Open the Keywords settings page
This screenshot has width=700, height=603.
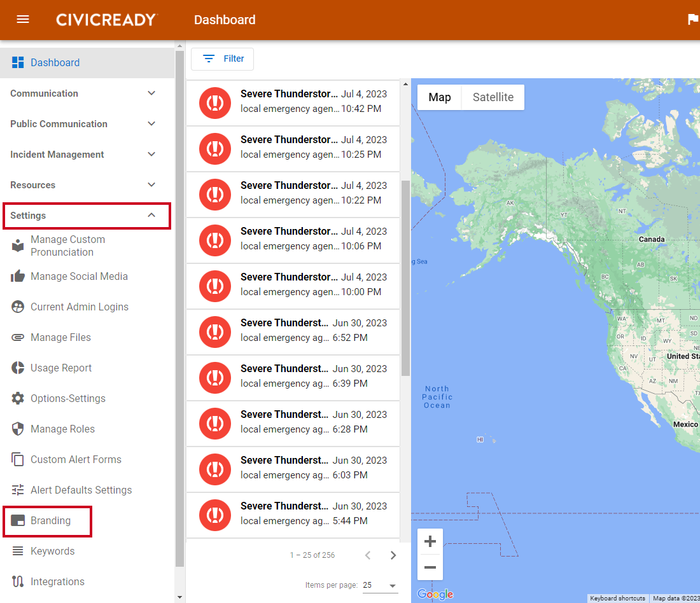point(87,551)
